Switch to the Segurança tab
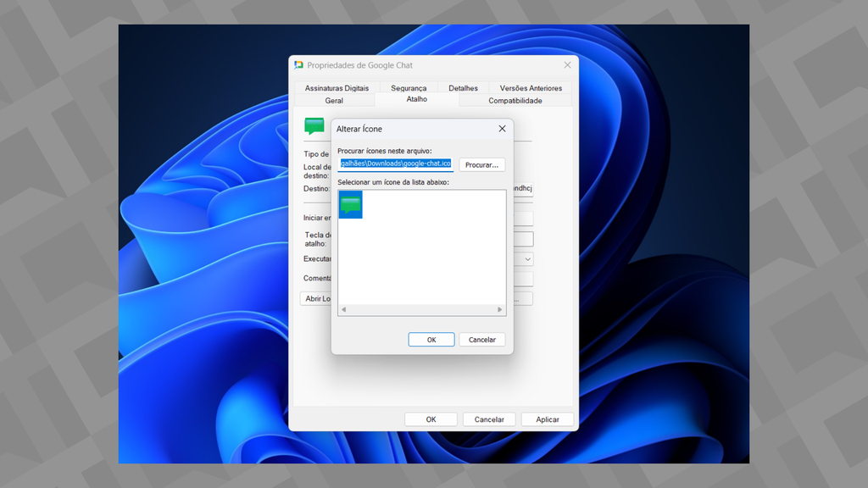 [x=409, y=88]
